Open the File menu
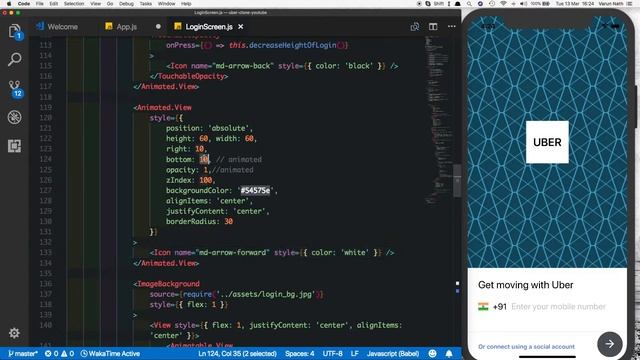Viewport: 640px width, 360px height. [40, 3]
